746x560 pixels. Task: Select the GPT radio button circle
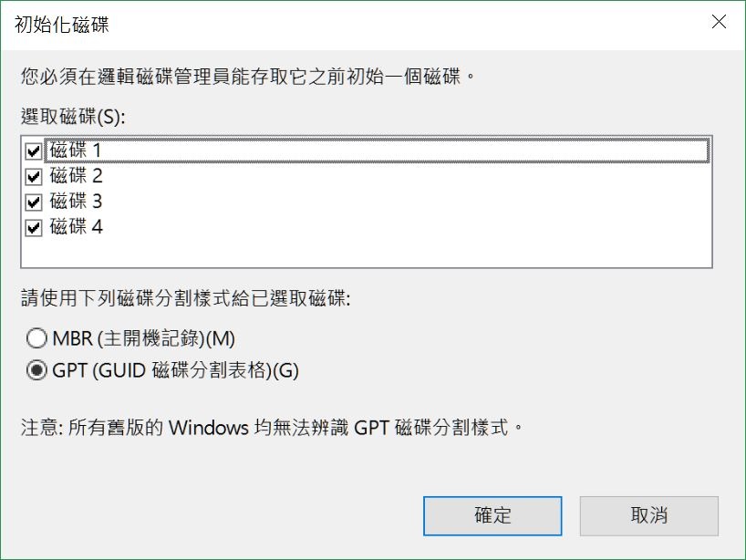(36, 370)
